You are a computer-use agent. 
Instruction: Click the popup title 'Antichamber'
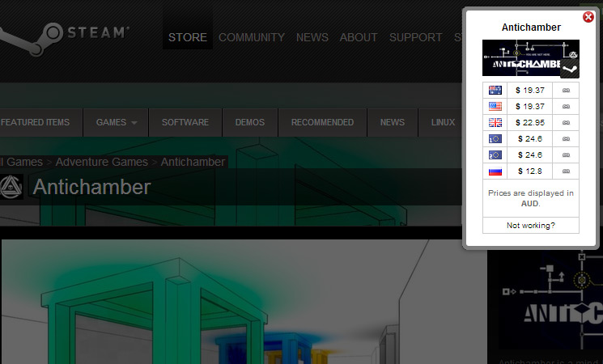[531, 28]
